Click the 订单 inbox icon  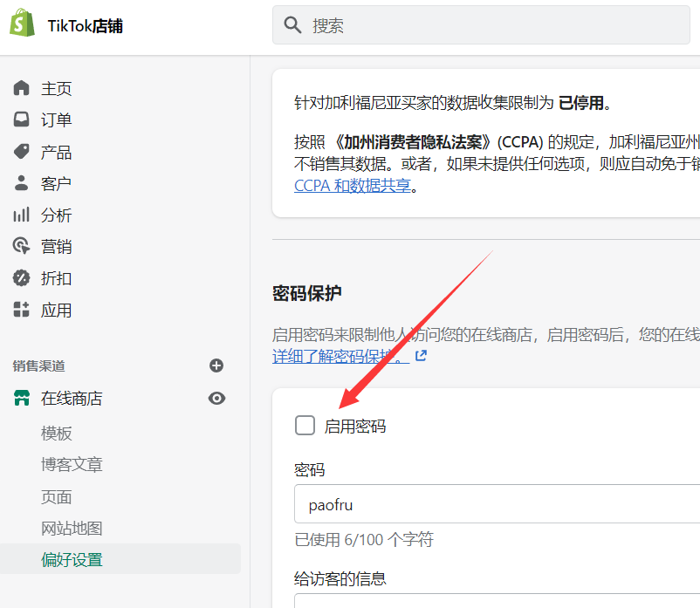(x=21, y=120)
